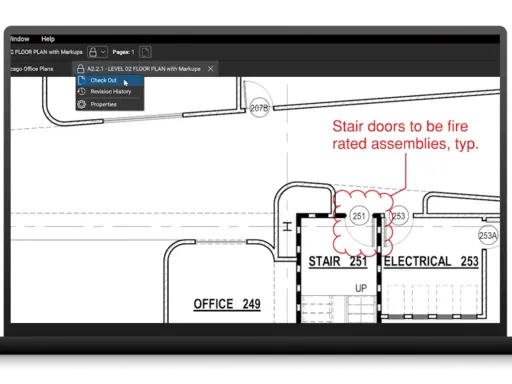512x384 pixels.
Task: Click the Pages: 1 label
Action: pyautogui.click(x=123, y=52)
